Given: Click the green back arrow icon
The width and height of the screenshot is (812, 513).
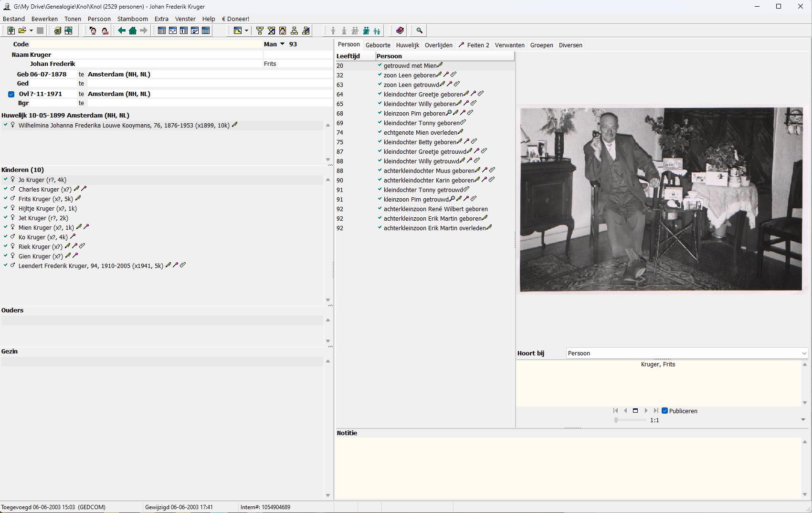Looking at the screenshot, I should point(122,31).
